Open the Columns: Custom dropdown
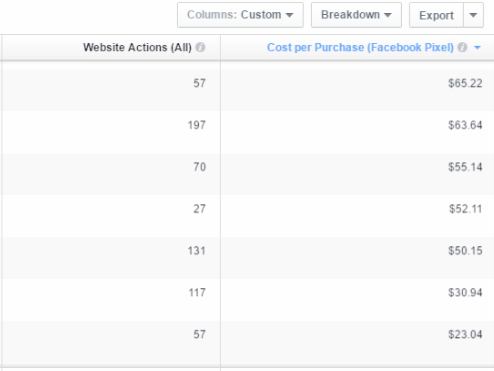494x371 pixels. click(240, 15)
